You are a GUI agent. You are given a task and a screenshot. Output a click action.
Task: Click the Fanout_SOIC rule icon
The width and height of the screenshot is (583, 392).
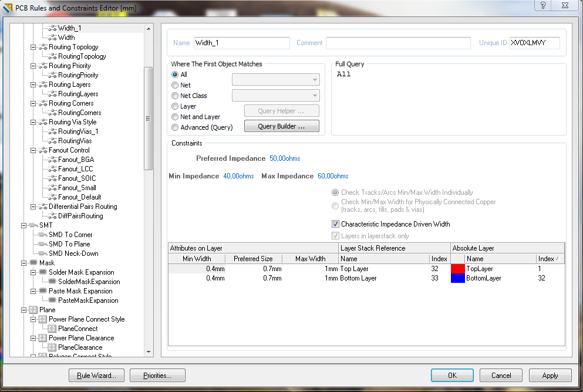tap(52, 178)
